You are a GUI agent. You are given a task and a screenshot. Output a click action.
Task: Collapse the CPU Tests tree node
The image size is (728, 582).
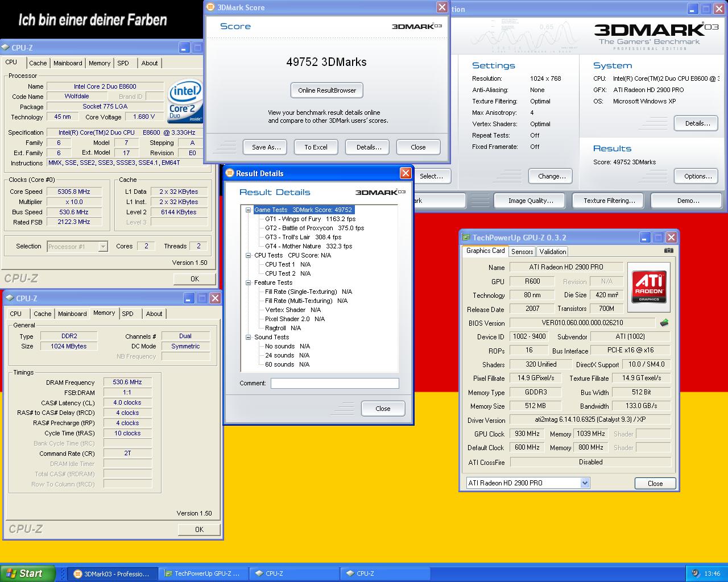tap(249, 255)
